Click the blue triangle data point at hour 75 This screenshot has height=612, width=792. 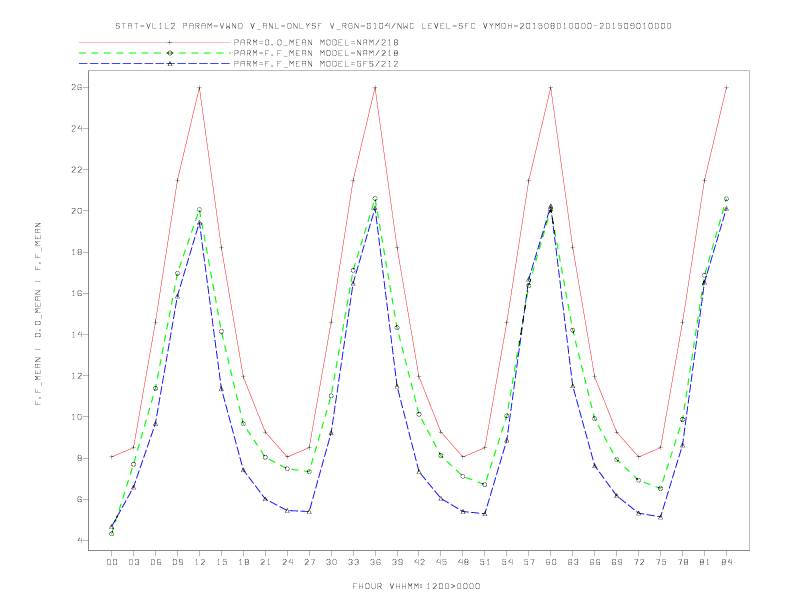point(660,517)
